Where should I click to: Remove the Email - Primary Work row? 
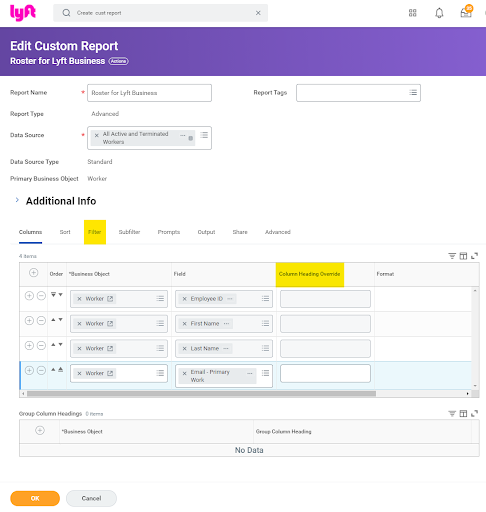click(41, 370)
